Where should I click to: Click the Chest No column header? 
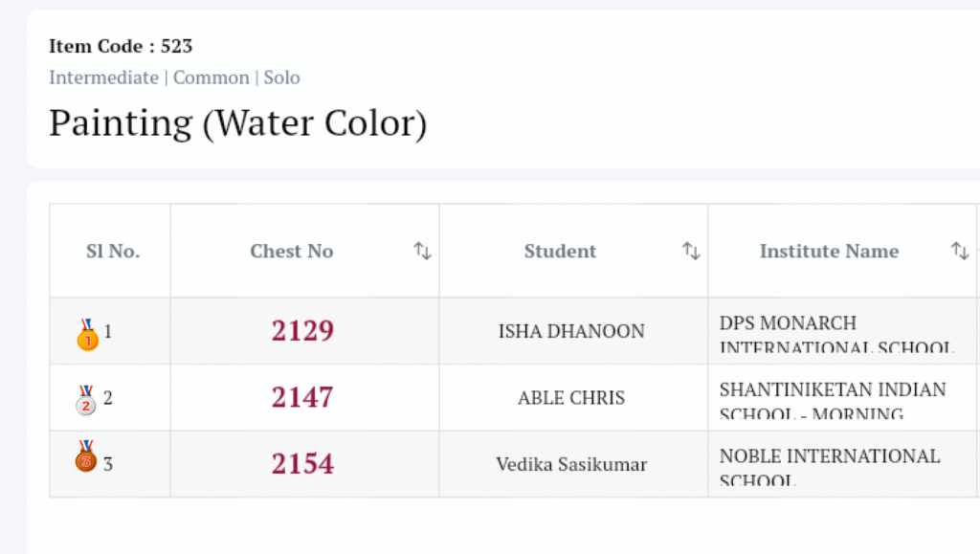click(x=292, y=251)
